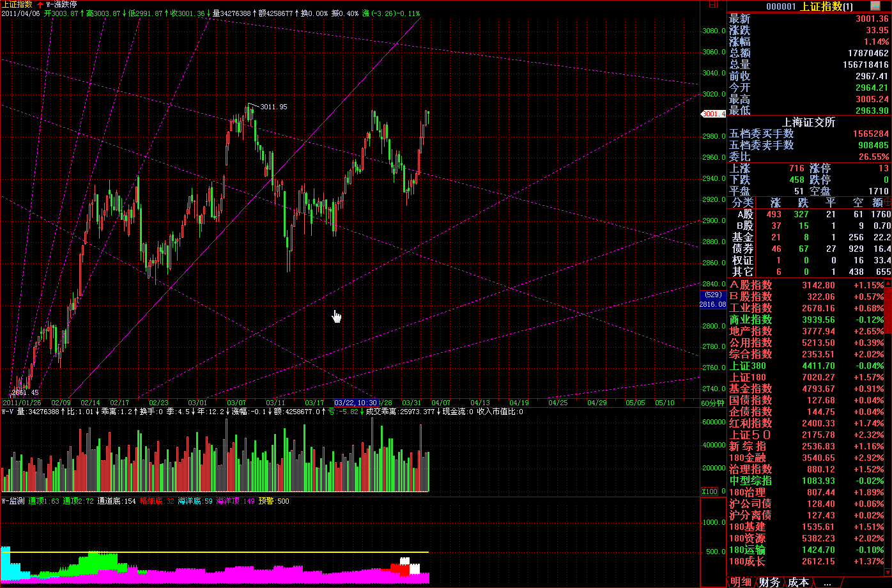The height and width of the screenshot is (588, 892).
Task: Switch to the 明细 tab
Action: coord(741,582)
